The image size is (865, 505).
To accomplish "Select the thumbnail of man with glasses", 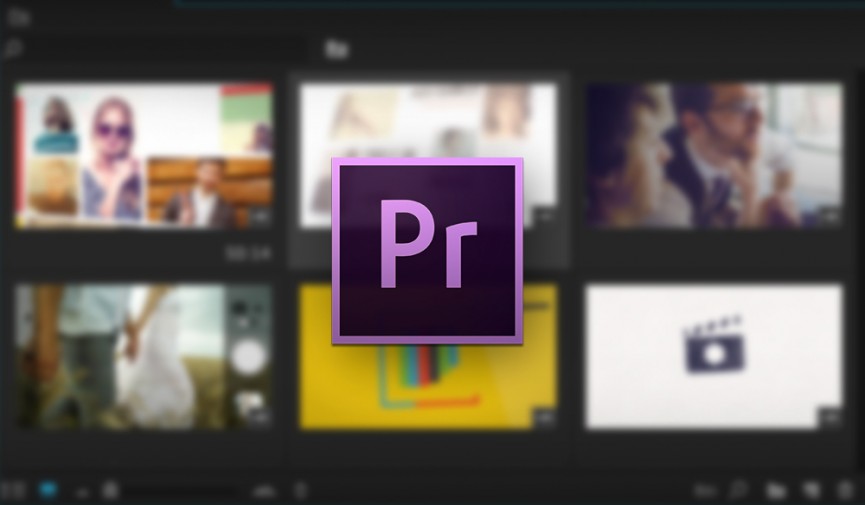I will click(714, 155).
